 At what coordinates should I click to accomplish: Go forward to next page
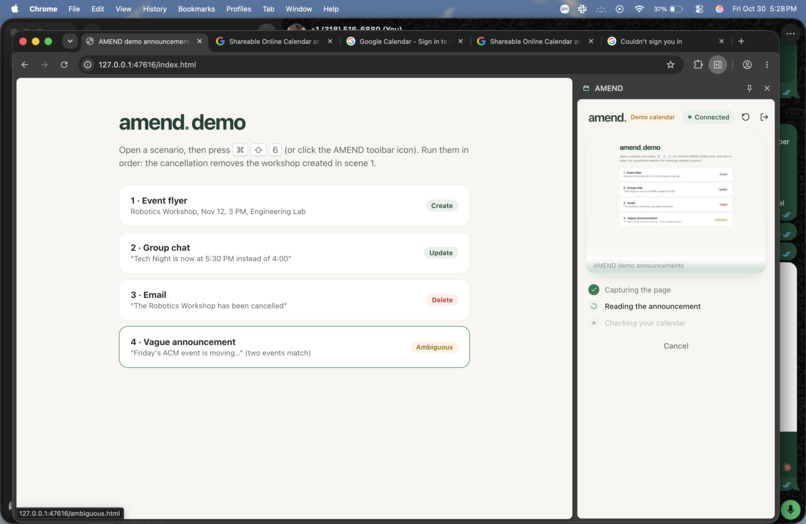44,65
